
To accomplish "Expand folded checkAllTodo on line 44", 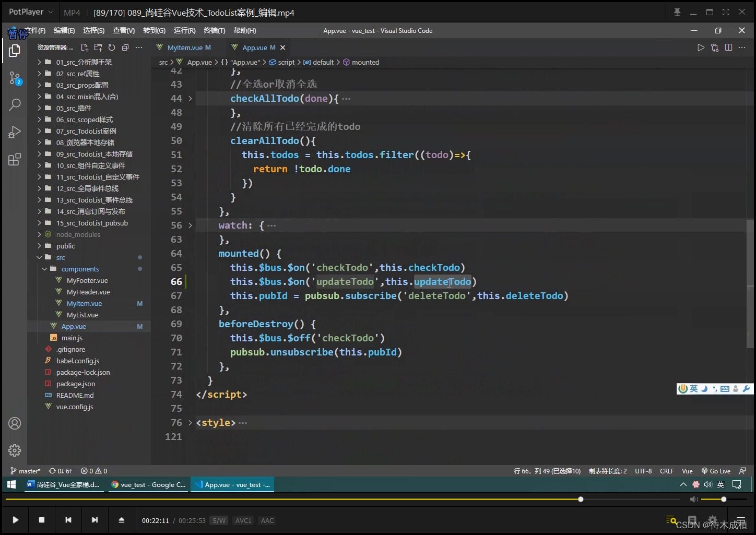I will point(190,99).
